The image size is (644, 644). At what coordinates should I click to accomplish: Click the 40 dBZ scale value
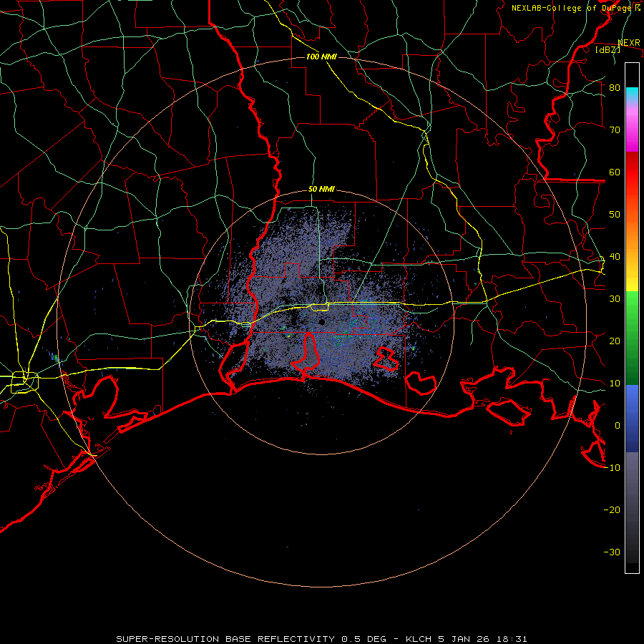(615, 257)
